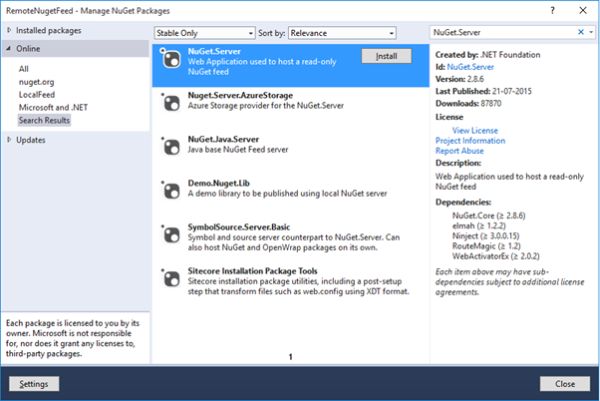Select the All source under Online

24,69
